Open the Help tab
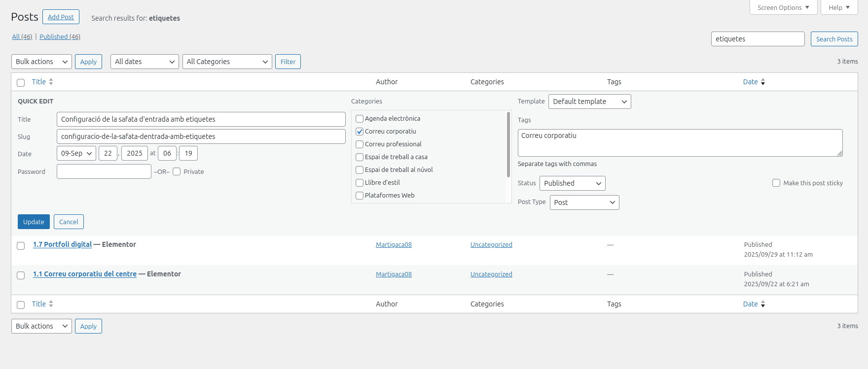 click(839, 7)
